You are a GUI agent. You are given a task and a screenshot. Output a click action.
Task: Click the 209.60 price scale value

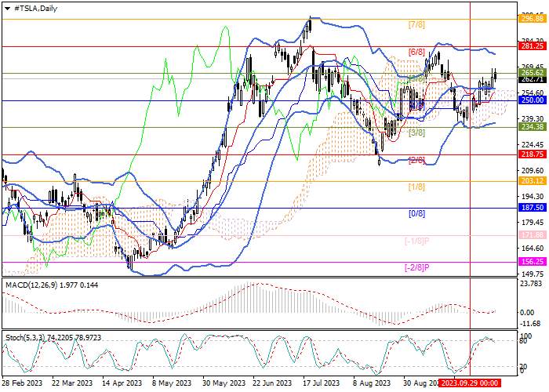pos(532,170)
